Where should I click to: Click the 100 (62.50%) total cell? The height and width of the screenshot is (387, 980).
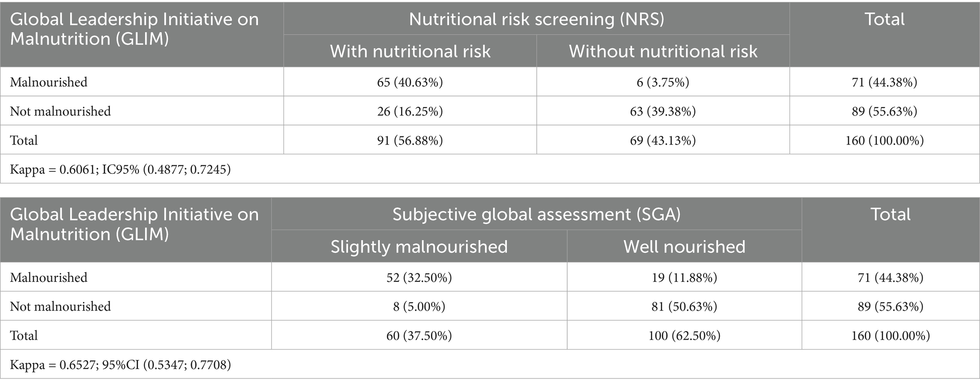coord(684,336)
